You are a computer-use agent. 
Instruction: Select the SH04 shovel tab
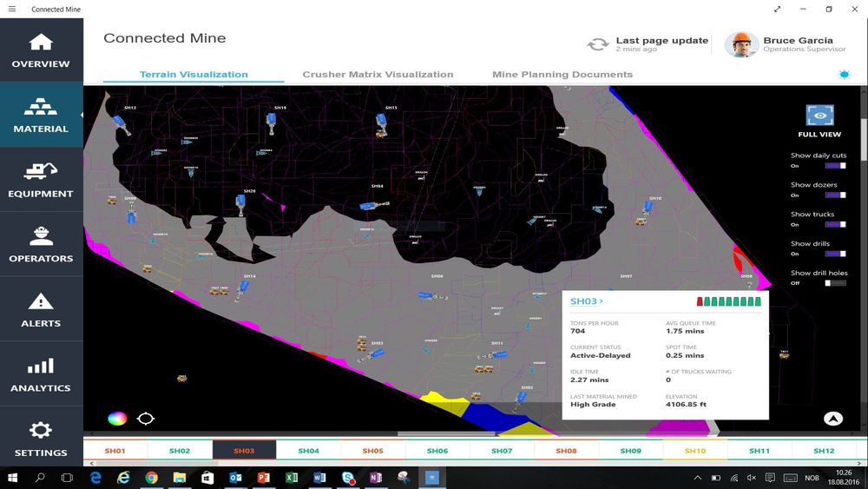coord(308,451)
